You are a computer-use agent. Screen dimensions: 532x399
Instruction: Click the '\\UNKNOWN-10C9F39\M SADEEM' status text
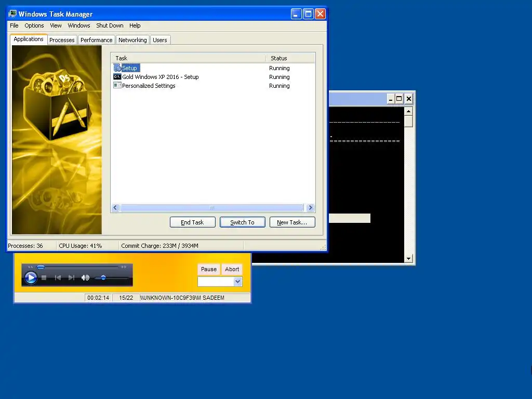coord(182,298)
